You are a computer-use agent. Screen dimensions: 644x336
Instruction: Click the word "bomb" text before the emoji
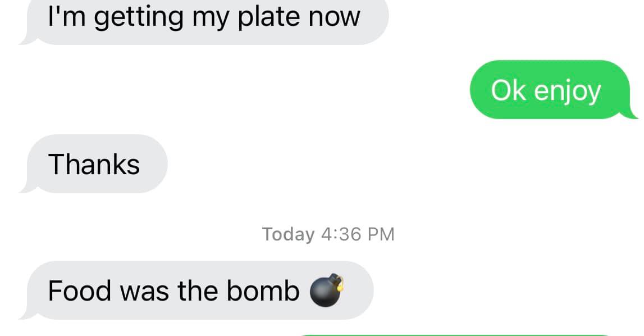point(263,290)
